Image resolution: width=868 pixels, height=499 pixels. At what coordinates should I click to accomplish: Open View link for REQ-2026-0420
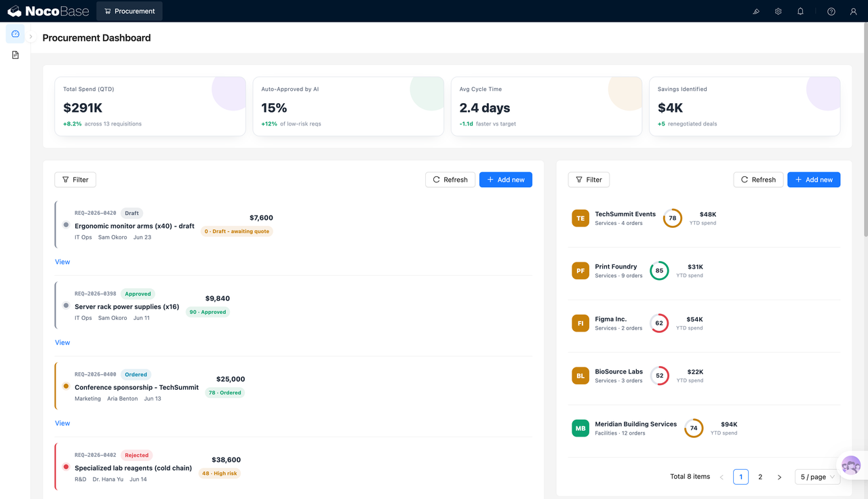coord(62,262)
